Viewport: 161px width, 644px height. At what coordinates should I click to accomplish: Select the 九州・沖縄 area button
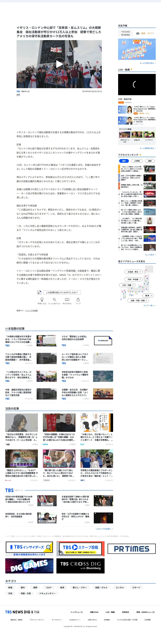point(127,285)
